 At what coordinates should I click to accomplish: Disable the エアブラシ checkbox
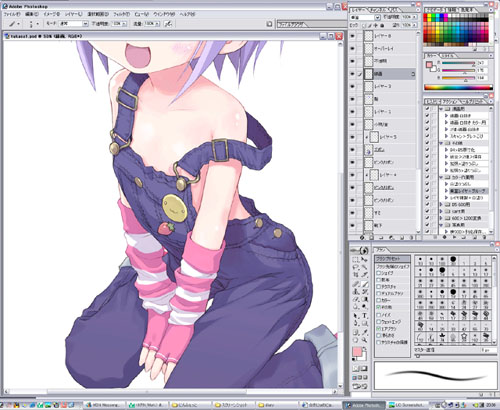(379, 329)
